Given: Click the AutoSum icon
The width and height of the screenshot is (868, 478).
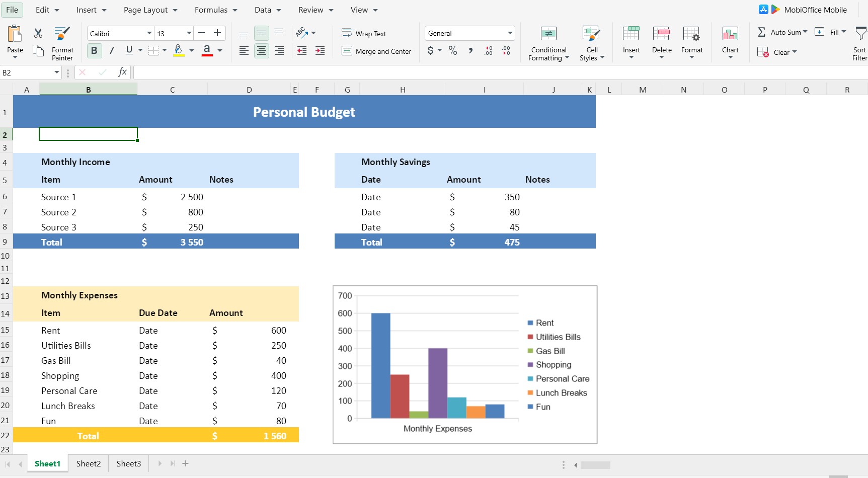Looking at the screenshot, I should coord(761,32).
